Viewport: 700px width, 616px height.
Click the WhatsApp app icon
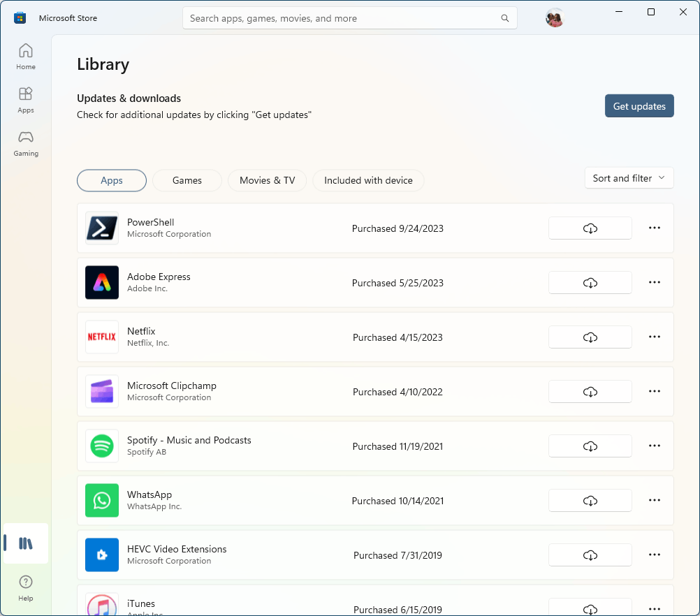click(102, 500)
